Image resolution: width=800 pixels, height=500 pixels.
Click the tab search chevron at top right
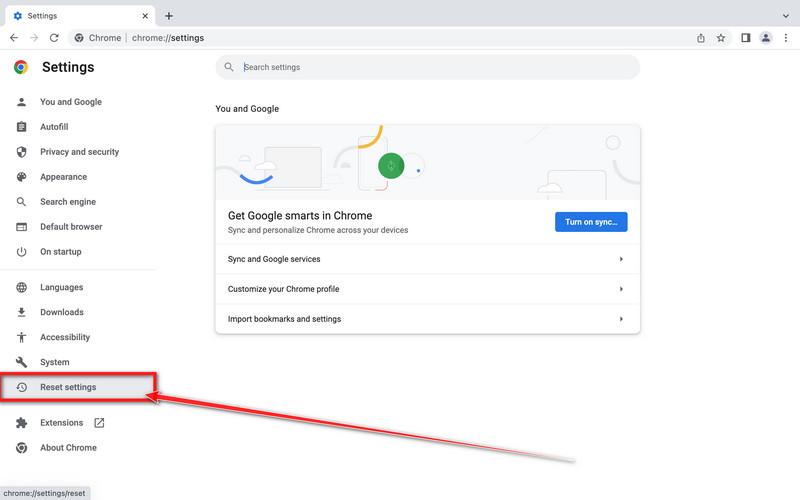pyautogui.click(x=786, y=16)
